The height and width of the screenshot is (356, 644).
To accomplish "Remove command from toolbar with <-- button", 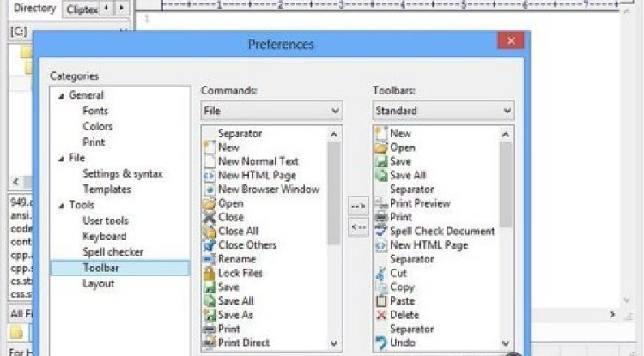I will point(358,226).
